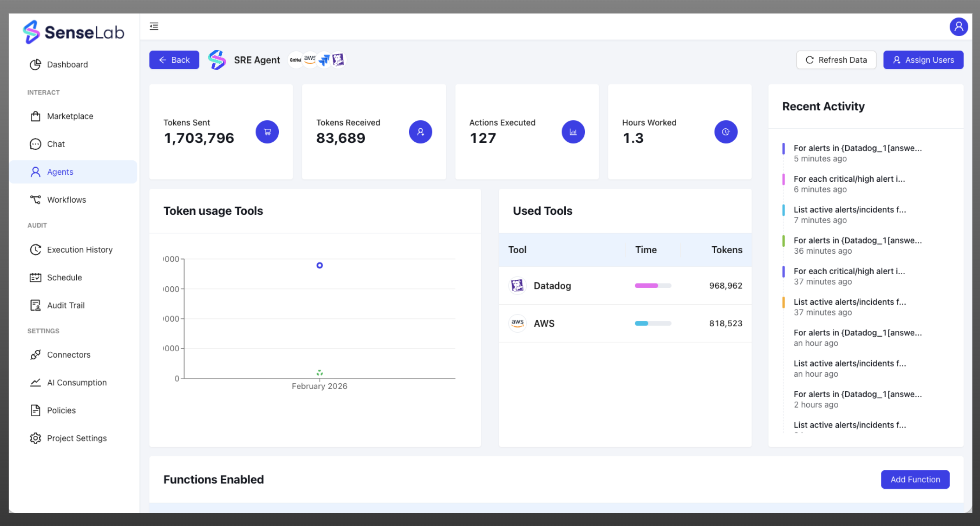Open Execution History in the sidebar
The height and width of the screenshot is (526, 980).
click(x=79, y=250)
